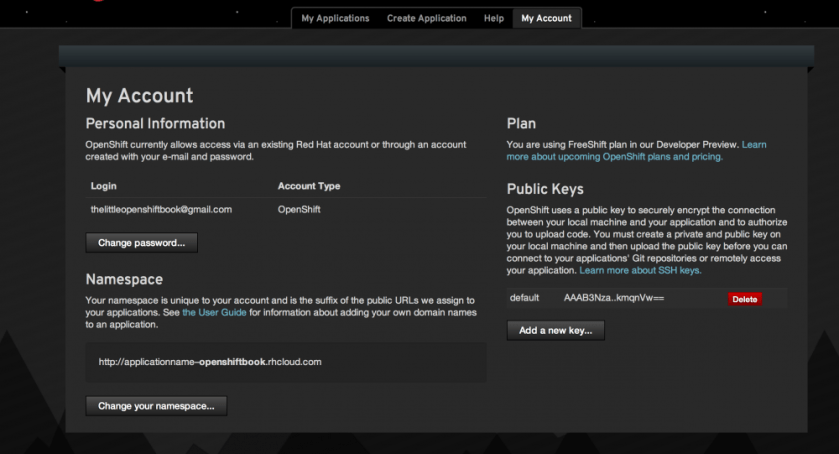The width and height of the screenshot is (839, 454).
Task: Follow the OpenShift plans and pricing link
Action: (614, 157)
